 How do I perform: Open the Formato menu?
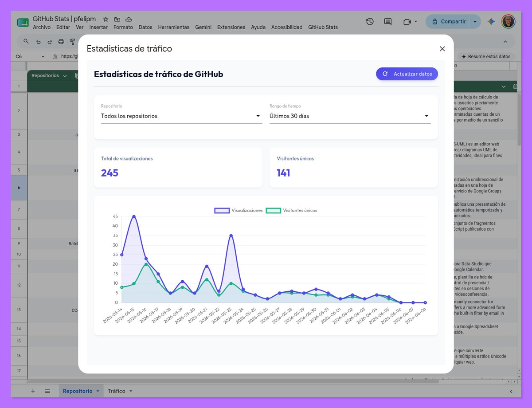pyautogui.click(x=123, y=27)
